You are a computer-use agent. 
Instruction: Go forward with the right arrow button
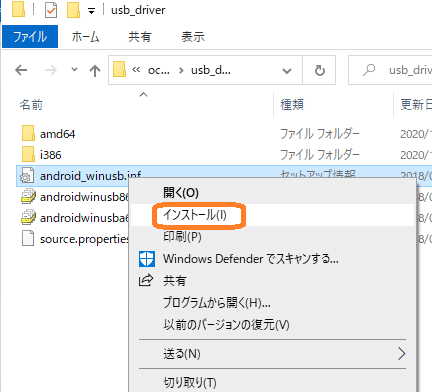pyautogui.click(x=51, y=70)
